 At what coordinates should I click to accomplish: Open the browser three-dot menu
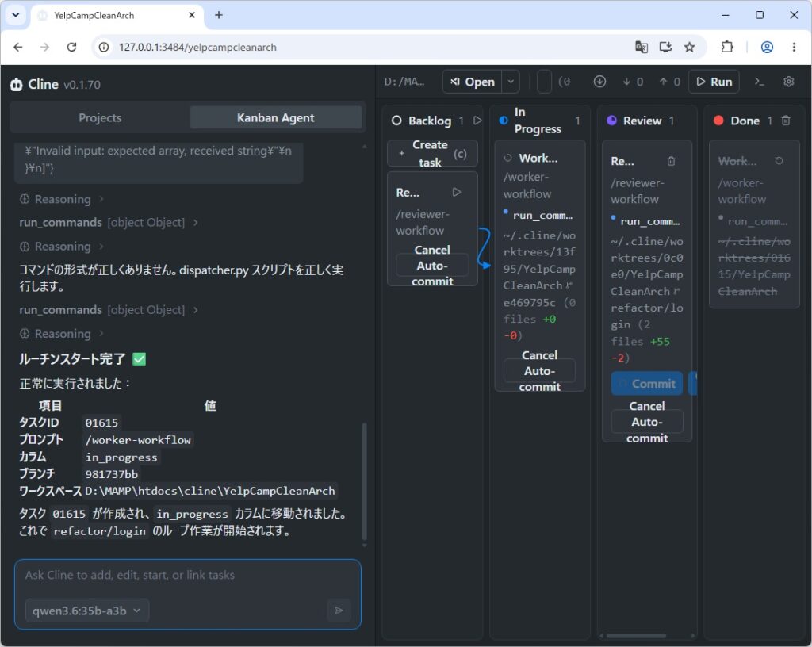pos(794,47)
